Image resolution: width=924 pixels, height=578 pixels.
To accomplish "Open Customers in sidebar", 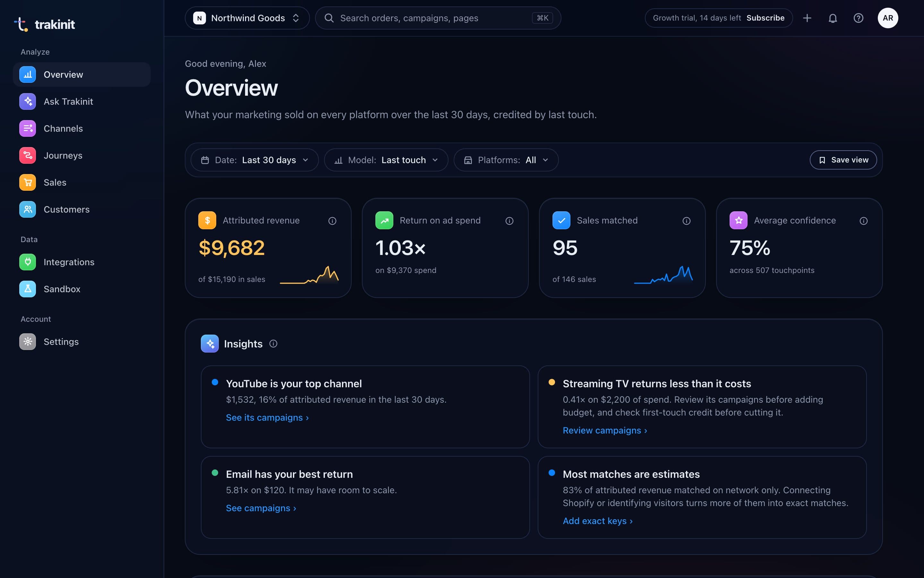I will click(82, 209).
